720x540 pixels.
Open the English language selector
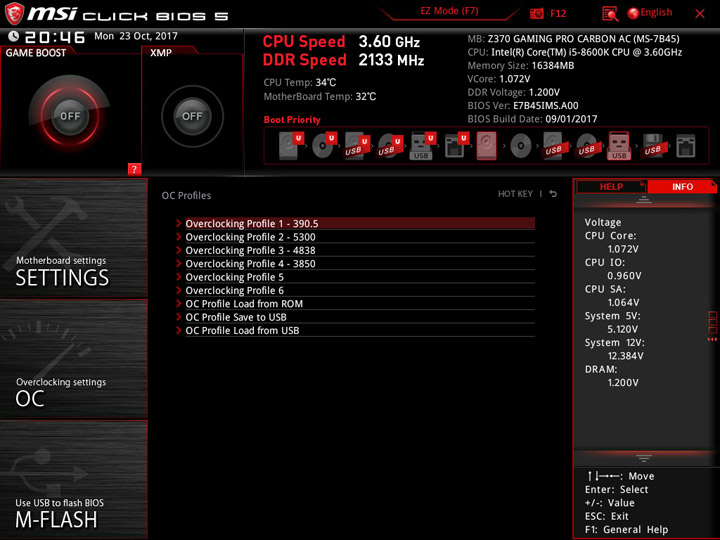coord(650,13)
